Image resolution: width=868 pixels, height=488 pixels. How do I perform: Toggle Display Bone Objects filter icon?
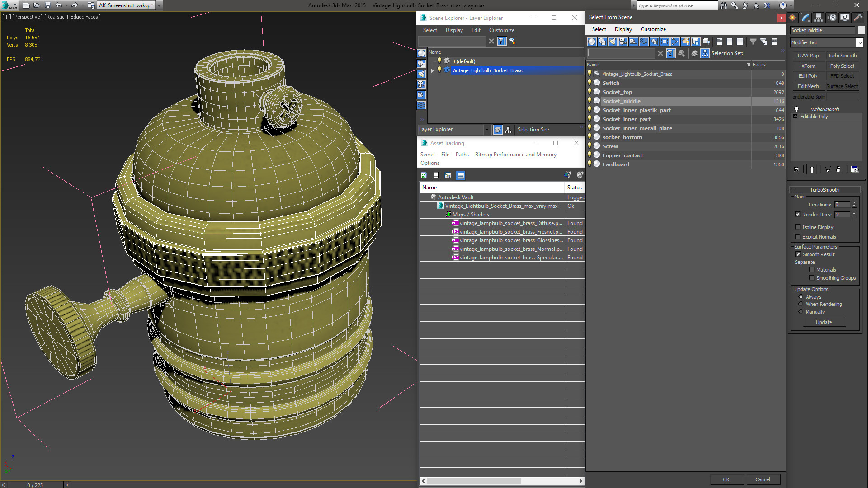[x=675, y=42]
